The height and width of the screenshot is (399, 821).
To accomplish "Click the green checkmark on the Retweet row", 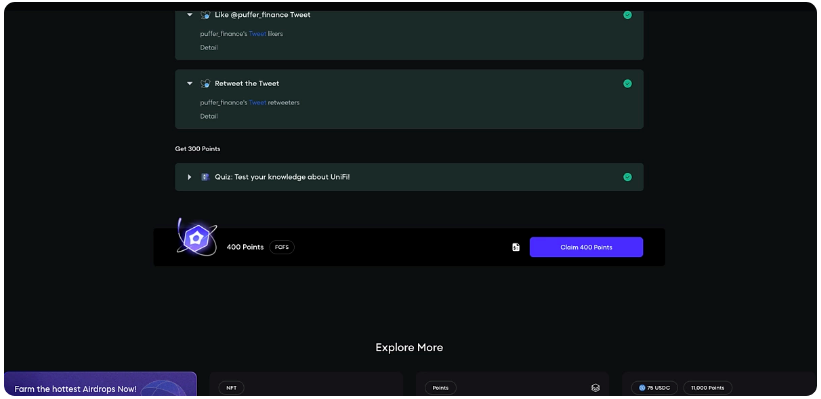I will 627,83.
